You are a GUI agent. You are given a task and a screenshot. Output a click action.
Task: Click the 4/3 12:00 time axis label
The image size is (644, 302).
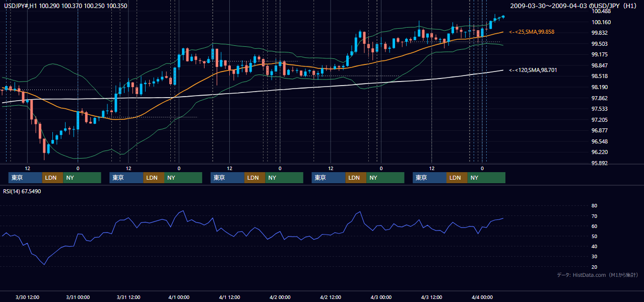tap(431, 297)
